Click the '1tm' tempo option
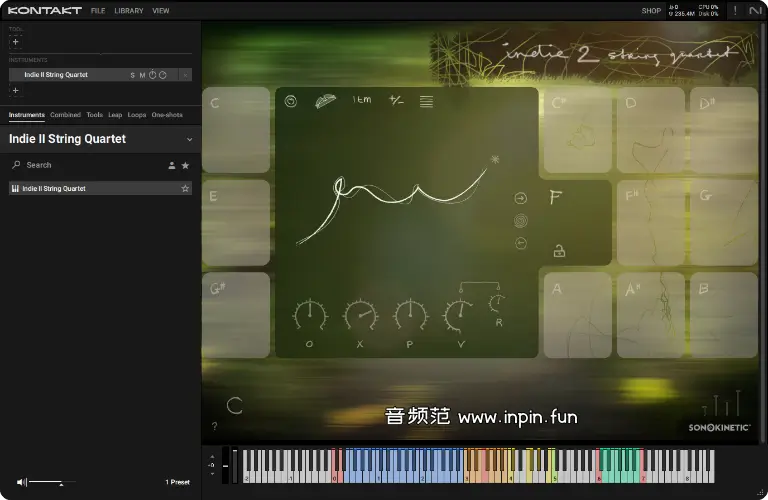 point(362,100)
